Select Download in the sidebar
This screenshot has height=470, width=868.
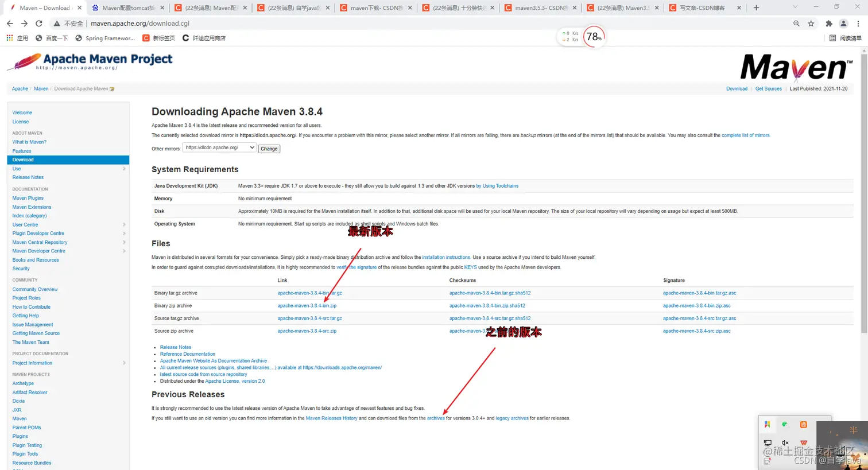(68, 160)
